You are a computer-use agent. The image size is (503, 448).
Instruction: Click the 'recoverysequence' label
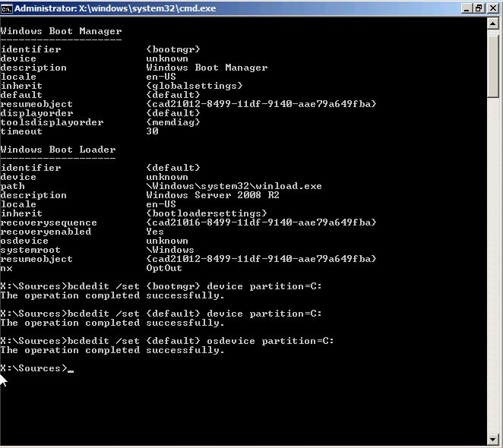click(49, 222)
